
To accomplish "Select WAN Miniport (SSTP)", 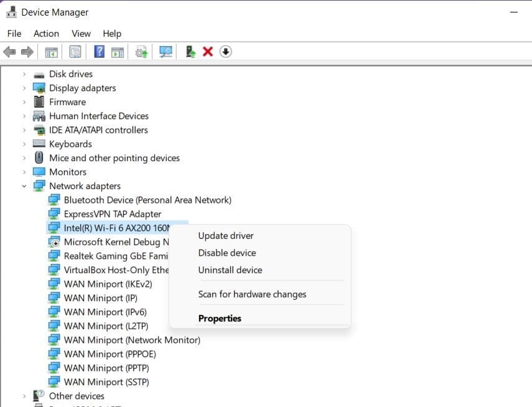I will click(x=106, y=382).
